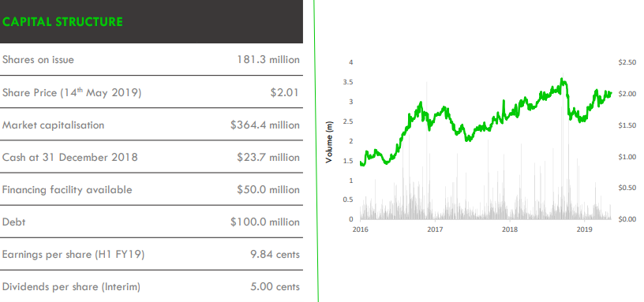Click the 9.84 cents value

point(275,255)
